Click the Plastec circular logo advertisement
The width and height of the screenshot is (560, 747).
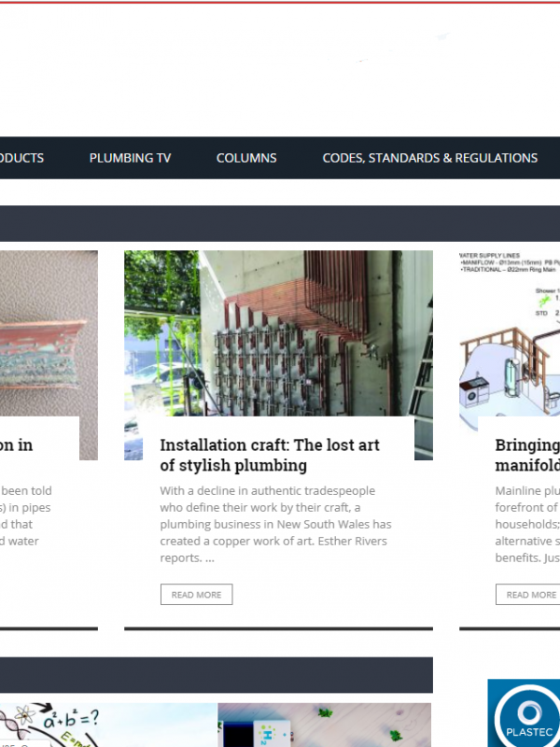524,713
